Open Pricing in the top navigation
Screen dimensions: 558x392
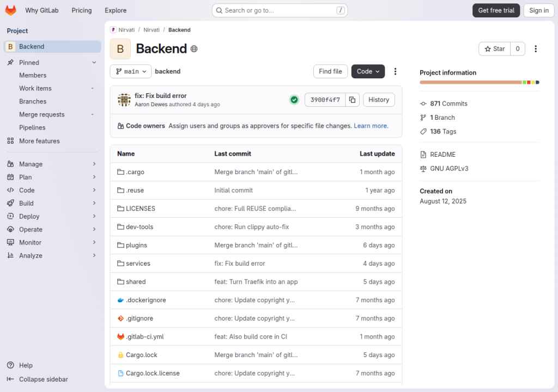[82, 10]
